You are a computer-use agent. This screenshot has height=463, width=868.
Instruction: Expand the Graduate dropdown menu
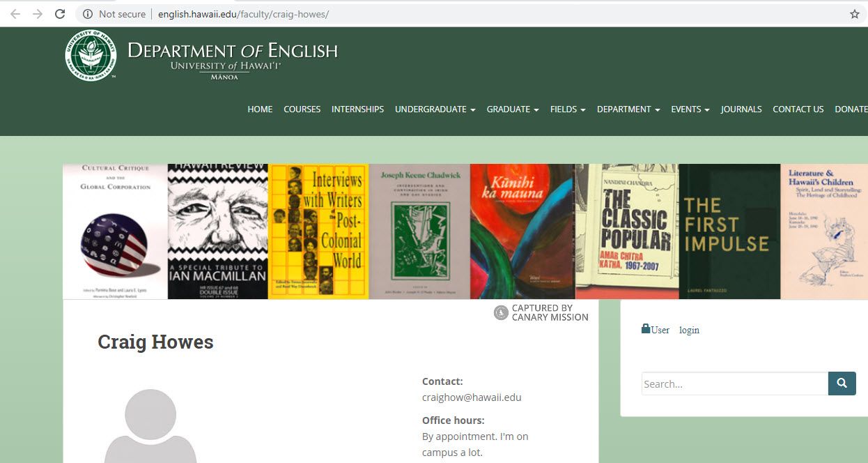pos(512,109)
